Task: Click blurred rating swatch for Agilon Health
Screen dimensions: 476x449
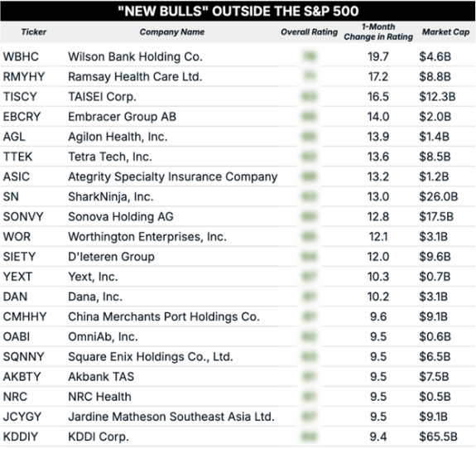Action: (309, 137)
